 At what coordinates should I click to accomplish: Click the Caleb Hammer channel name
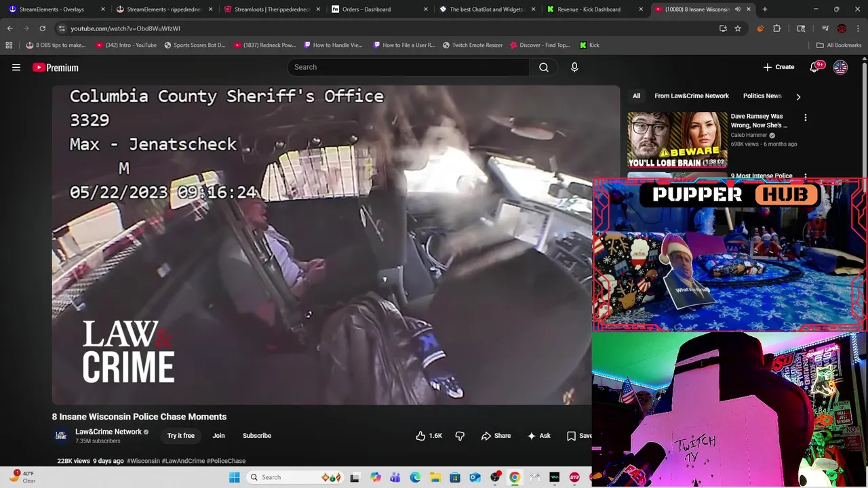749,135
